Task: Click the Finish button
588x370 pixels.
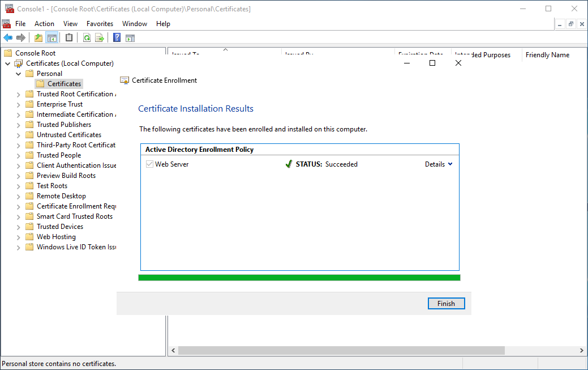Action: pyautogui.click(x=446, y=304)
